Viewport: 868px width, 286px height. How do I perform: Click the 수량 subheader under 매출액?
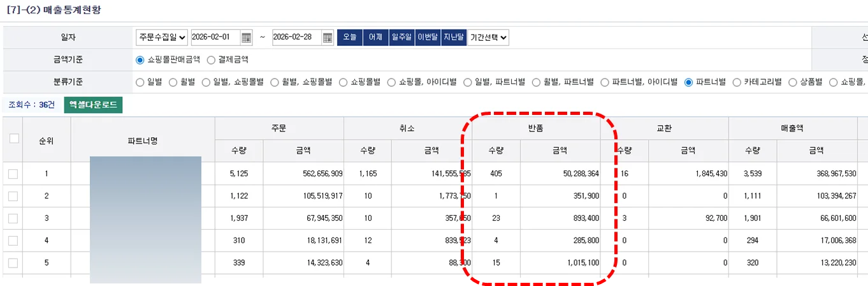click(x=753, y=151)
